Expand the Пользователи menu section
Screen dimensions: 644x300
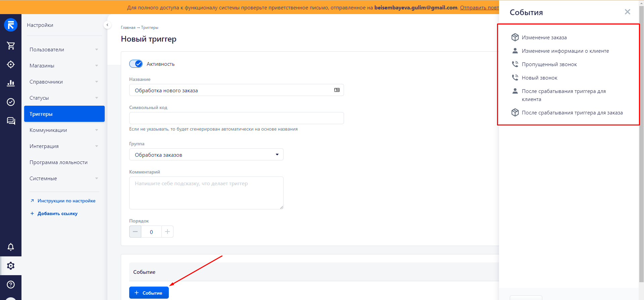pyautogui.click(x=64, y=50)
